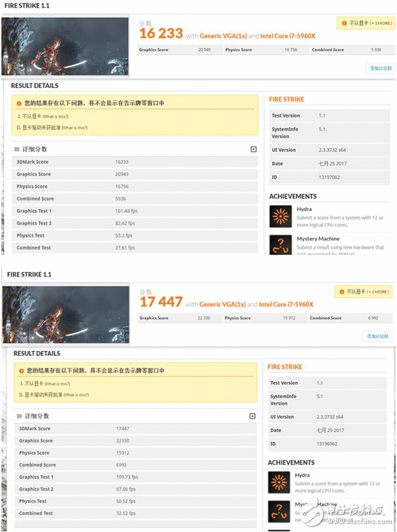This screenshot has width=397, height=532.
Task: Select the result ID 13196962
Action: [327, 444]
